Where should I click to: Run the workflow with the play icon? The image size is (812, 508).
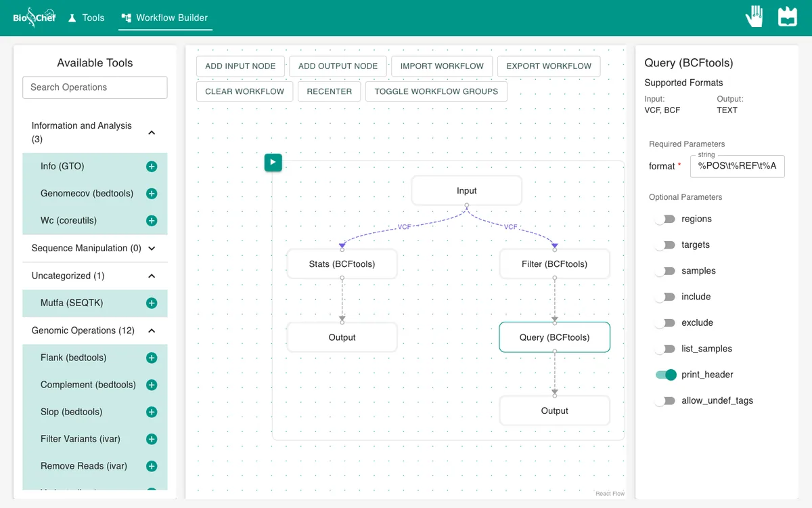[273, 163]
